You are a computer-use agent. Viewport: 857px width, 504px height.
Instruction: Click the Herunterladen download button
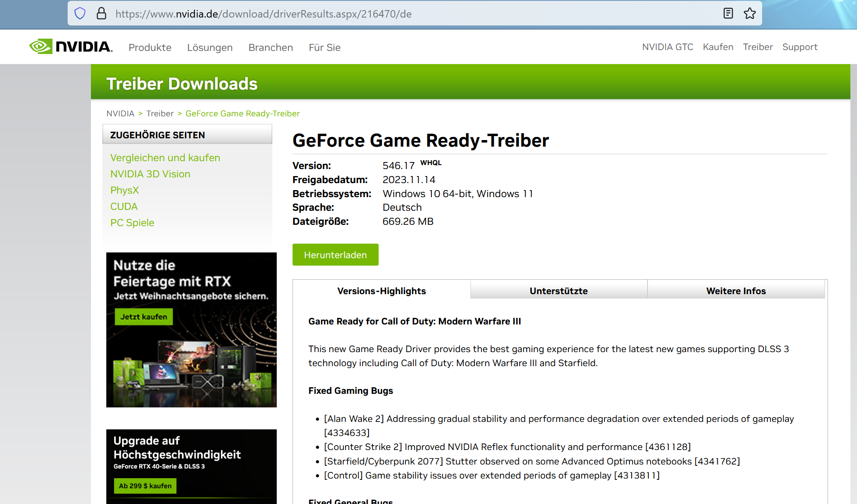pyautogui.click(x=336, y=255)
